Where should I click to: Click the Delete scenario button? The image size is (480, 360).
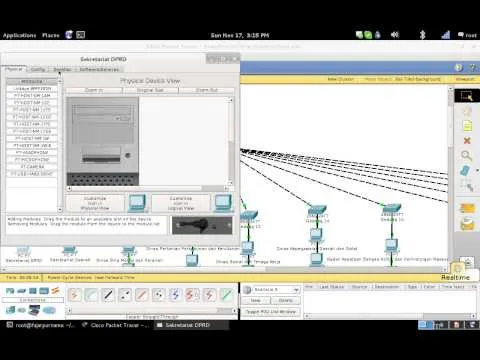(x=286, y=300)
